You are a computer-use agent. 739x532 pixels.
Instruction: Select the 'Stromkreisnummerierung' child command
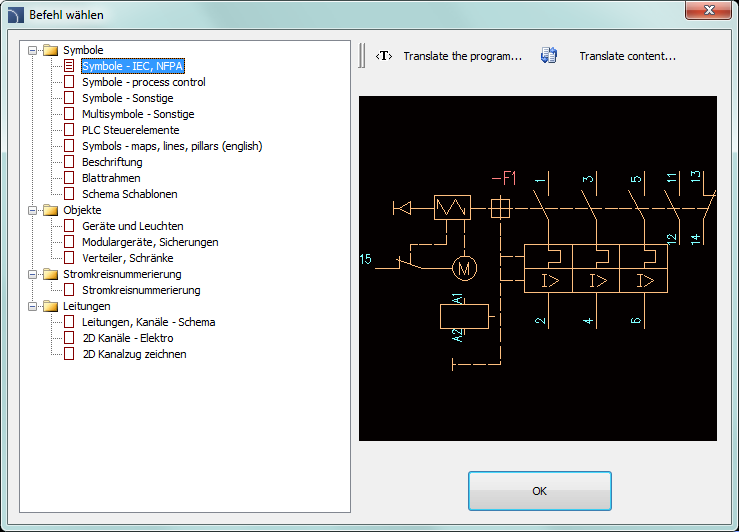click(141, 290)
